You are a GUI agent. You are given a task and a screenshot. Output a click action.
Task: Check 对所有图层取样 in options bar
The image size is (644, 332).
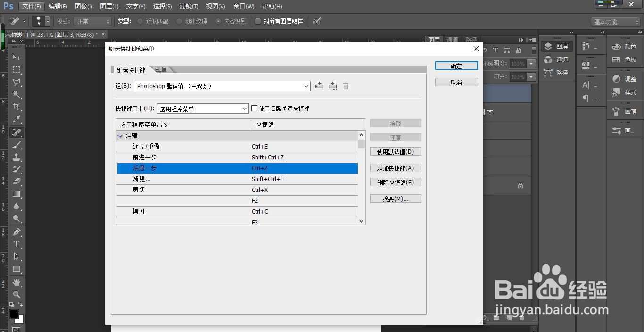pyautogui.click(x=257, y=21)
